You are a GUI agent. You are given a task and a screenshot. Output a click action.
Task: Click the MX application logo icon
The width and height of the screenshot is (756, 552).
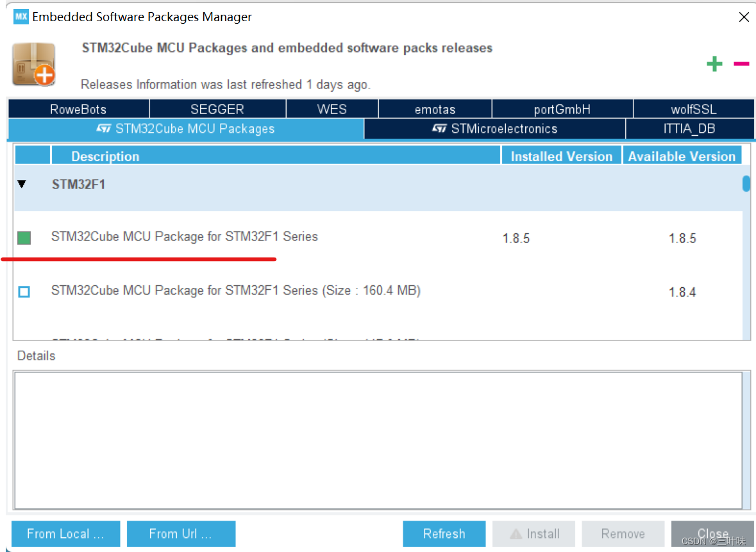21,17
